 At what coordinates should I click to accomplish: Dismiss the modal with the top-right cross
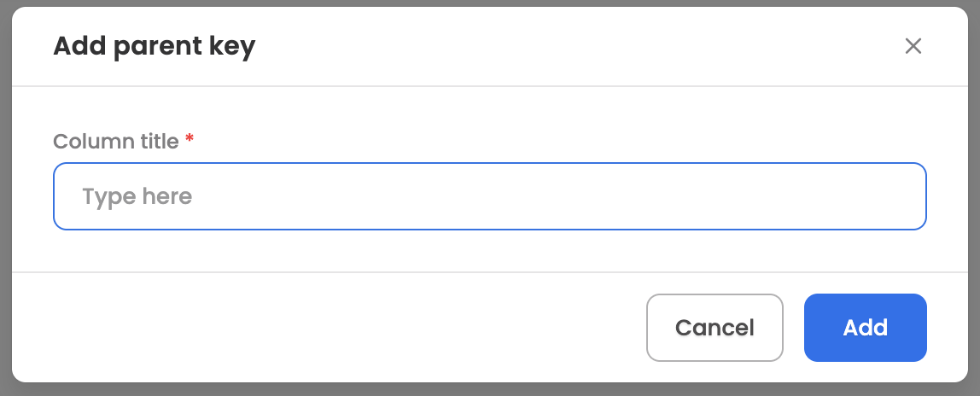click(913, 45)
